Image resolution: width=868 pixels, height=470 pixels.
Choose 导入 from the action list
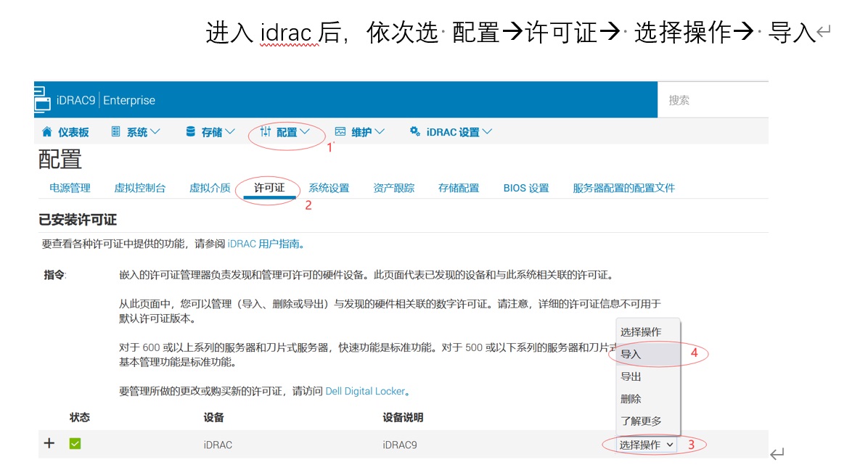pyautogui.click(x=647, y=355)
